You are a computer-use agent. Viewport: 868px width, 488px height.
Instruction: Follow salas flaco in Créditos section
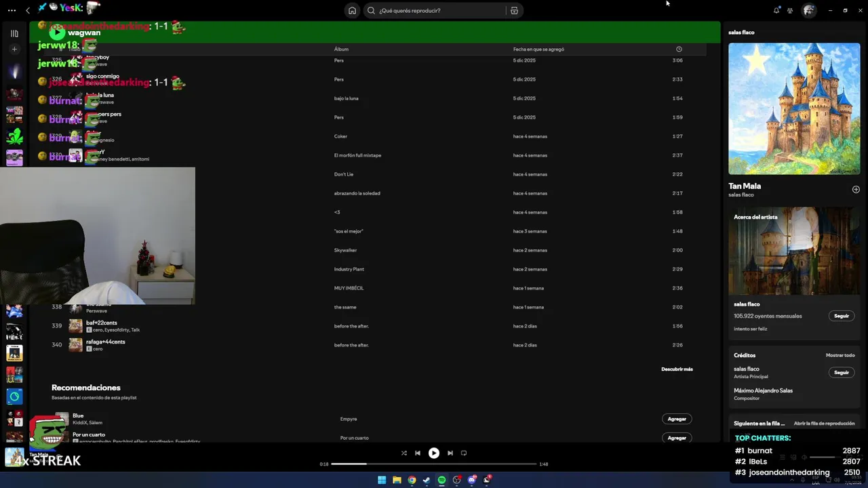tap(842, 372)
